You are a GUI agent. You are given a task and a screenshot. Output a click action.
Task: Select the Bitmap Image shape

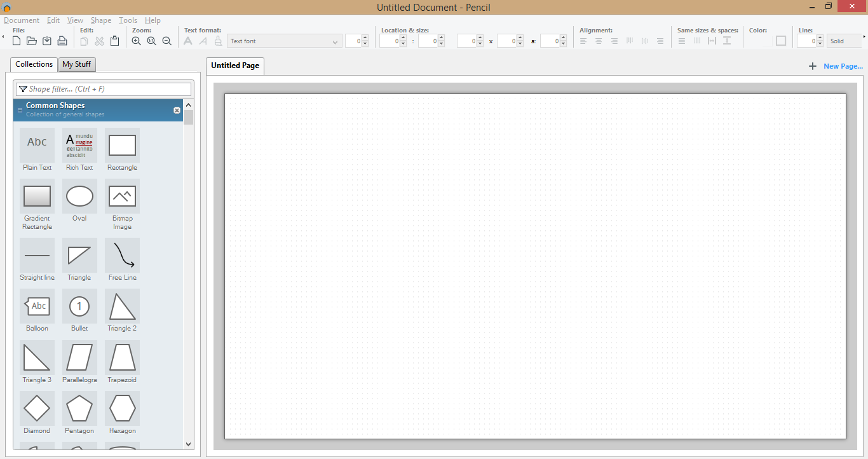[x=122, y=205]
